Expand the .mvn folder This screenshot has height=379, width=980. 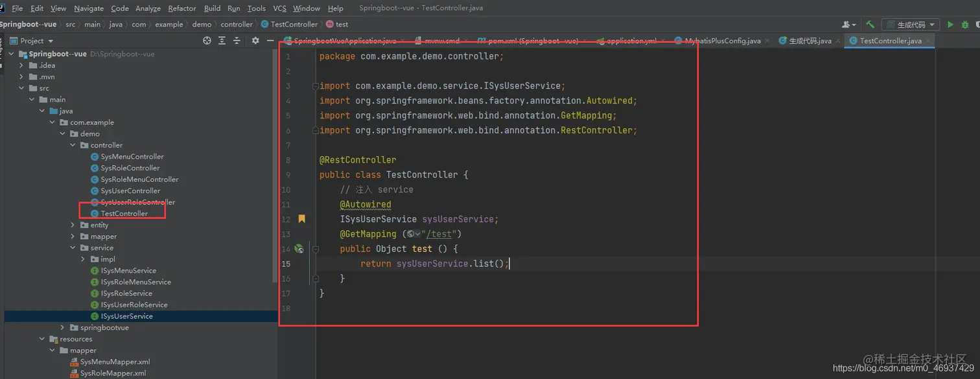[22, 76]
